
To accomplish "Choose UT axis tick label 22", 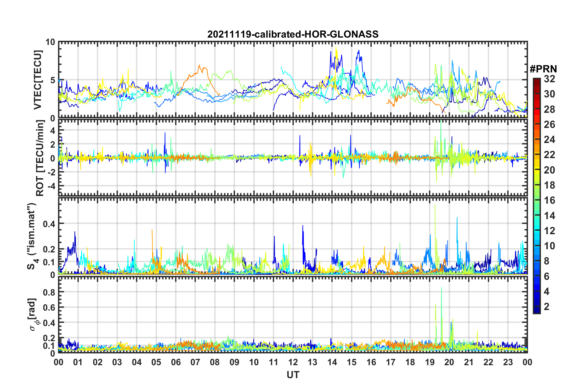I will coord(488,362).
